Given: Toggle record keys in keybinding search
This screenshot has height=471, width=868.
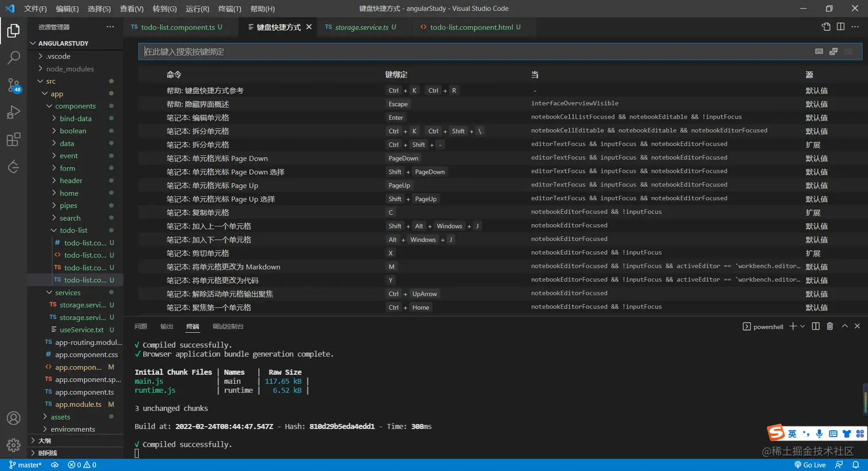Looking at the screenshot, I should [x=819, y=52].
